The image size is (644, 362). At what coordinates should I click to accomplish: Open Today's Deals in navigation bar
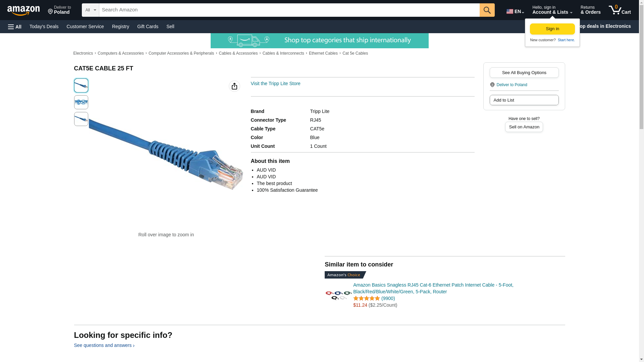pos(44,26)
